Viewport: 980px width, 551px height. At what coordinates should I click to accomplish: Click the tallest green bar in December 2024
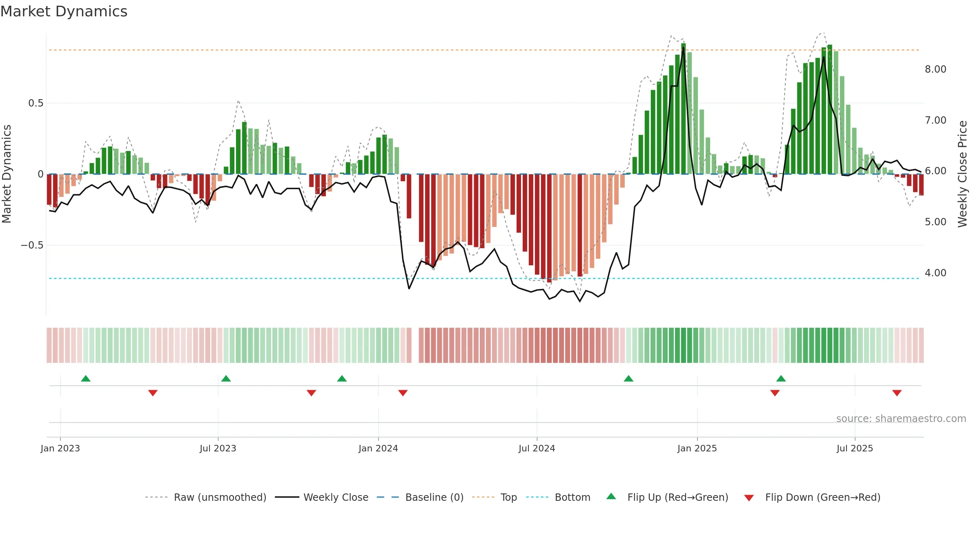point(684,109)
